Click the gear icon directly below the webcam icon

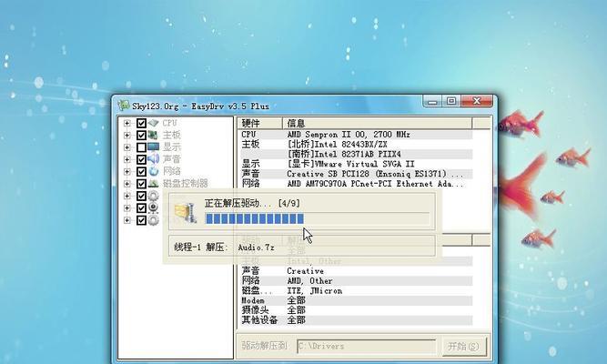(153, 220)
